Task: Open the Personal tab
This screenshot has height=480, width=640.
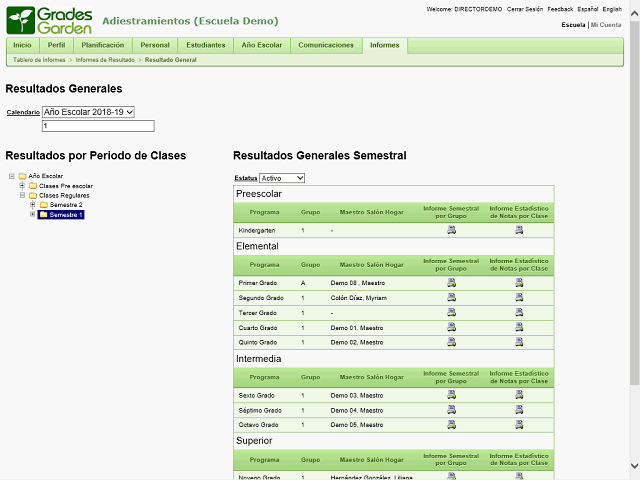Action: click(x=155, y=45)
